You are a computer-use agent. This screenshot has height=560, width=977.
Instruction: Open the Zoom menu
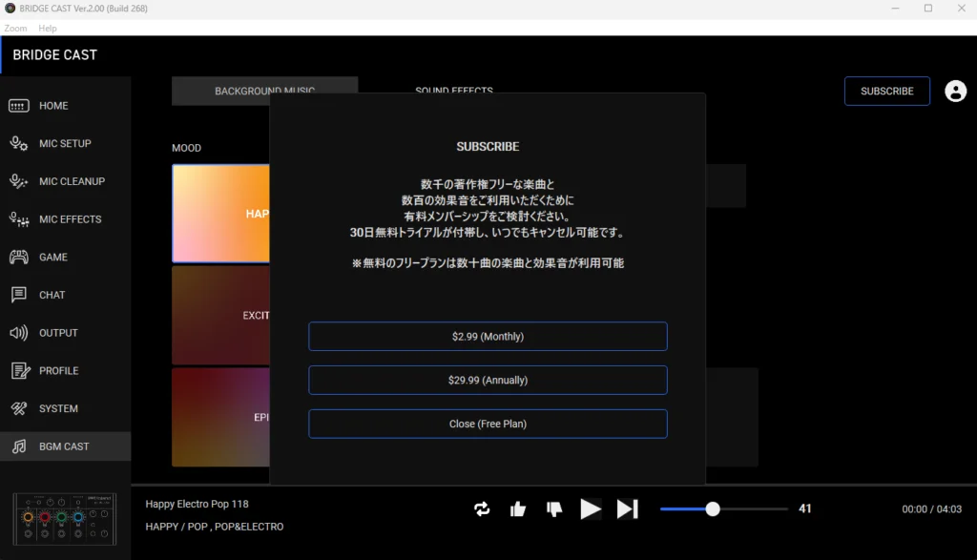tap(15, 29)
